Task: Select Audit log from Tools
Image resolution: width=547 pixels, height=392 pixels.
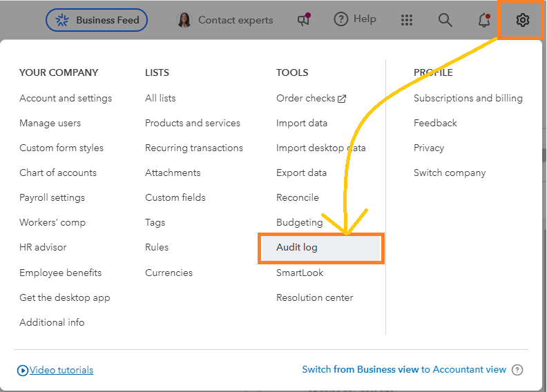Action: coord(297,247)
